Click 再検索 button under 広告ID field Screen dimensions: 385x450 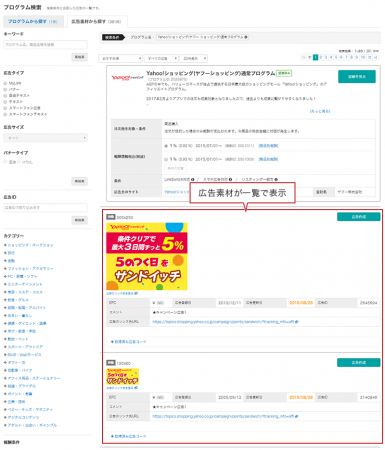point(79,220)
